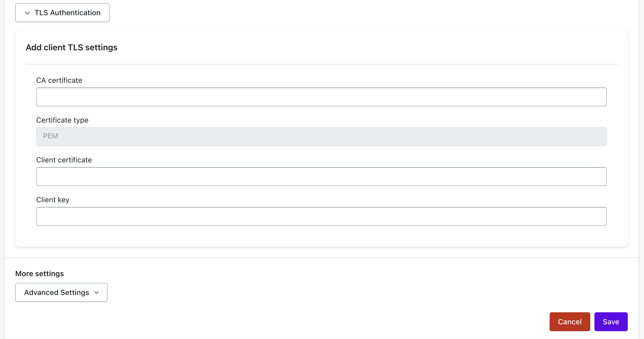644x339 pixels.
Task: Click the Advanced Settings chevron arrow
Action: 96,293
